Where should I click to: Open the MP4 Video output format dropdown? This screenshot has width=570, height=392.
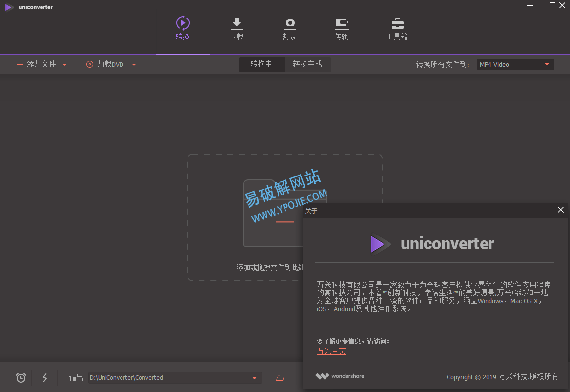pos(515,64)
